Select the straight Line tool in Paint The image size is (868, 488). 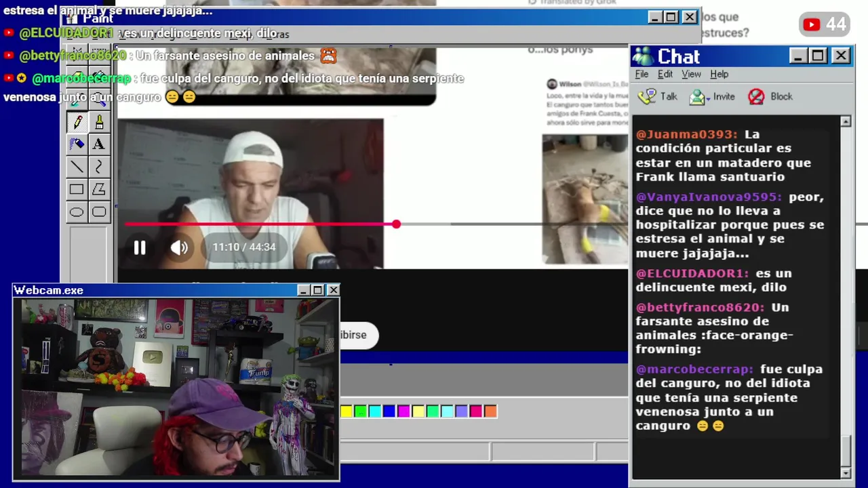pos(77,167)
